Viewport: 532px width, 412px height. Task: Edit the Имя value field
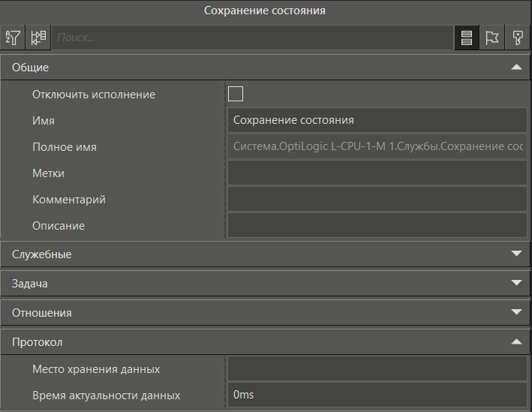point(377,120)
